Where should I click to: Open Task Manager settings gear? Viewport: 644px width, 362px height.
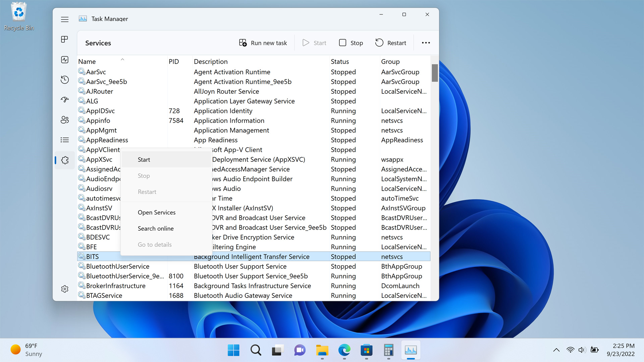(65, 289)
